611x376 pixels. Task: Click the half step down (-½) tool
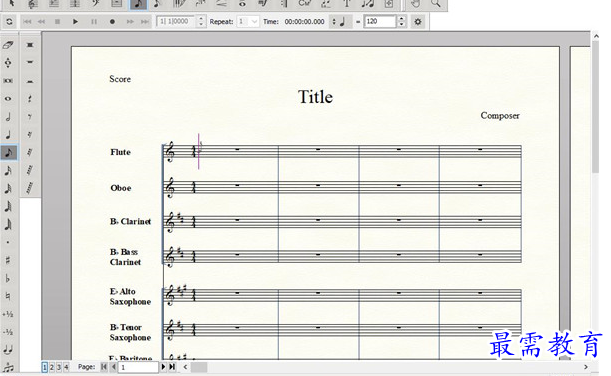point(8,332)
